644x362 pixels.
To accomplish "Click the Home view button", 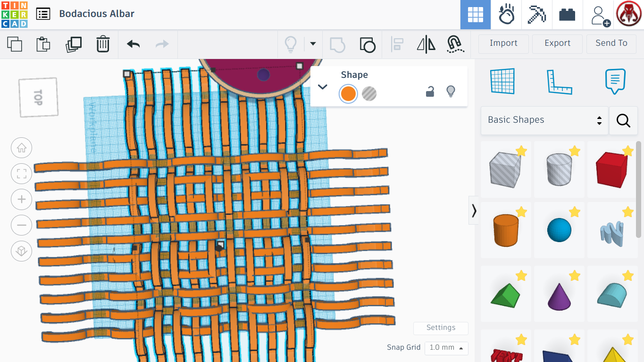I will tap(21, 148).
